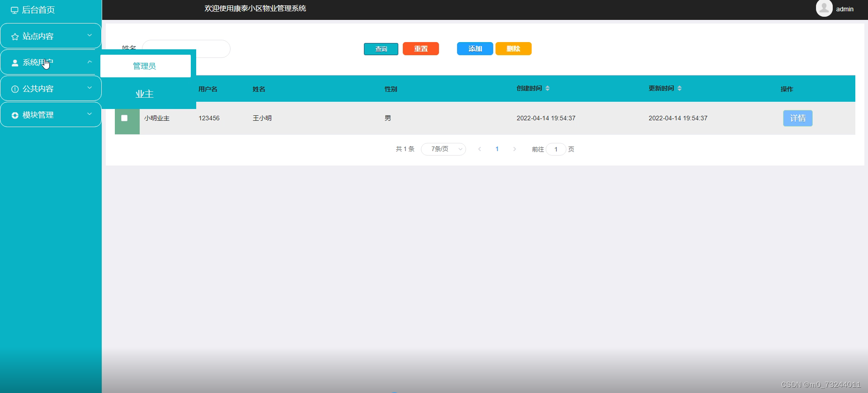Viewport: 868px width, 393px height.
Task: Click the 共 1 条 total count
Action: point(405,149)
